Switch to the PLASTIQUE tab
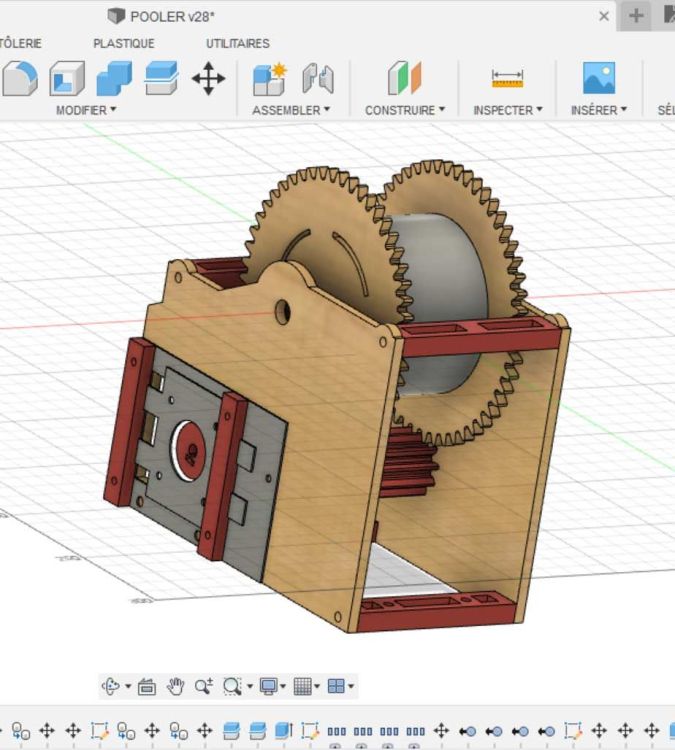 [123, 43]
